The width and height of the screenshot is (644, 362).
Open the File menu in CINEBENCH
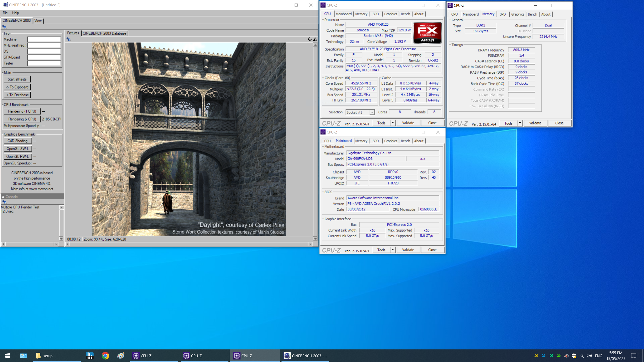pyautogui.click(x=5, y=13)
